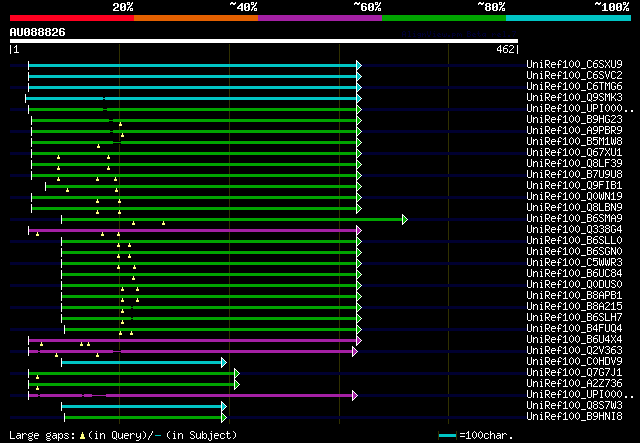Select the UniRef100_Q67XU1 label

click(x=574, y=153)
